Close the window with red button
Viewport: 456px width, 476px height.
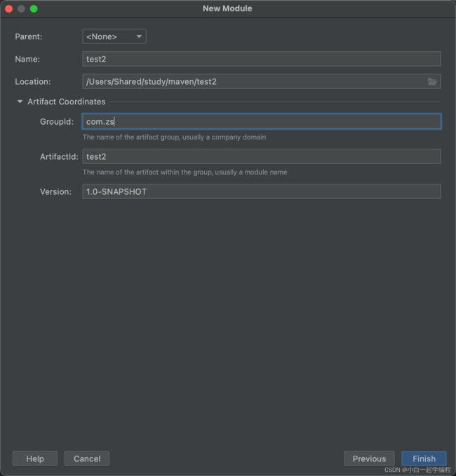pos(9,9)
